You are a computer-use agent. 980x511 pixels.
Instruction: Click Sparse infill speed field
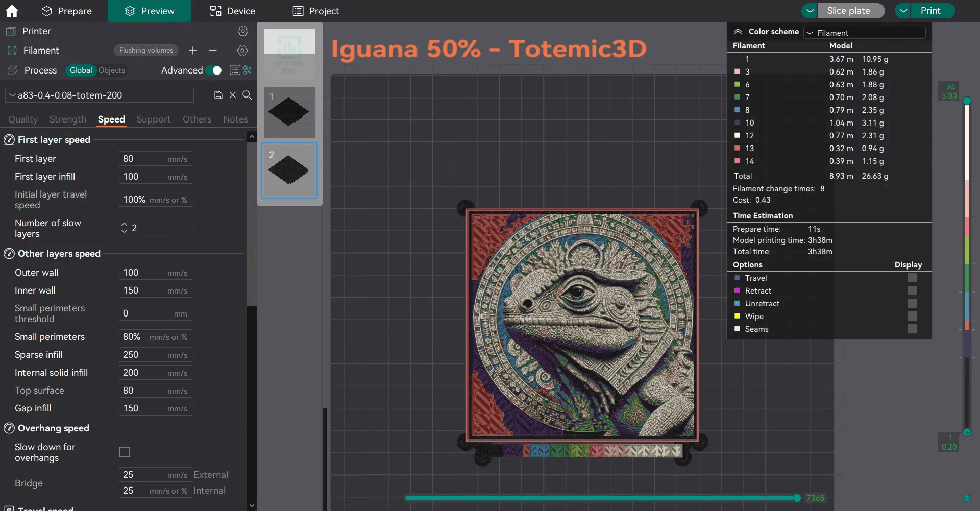[x=155, y=355]
